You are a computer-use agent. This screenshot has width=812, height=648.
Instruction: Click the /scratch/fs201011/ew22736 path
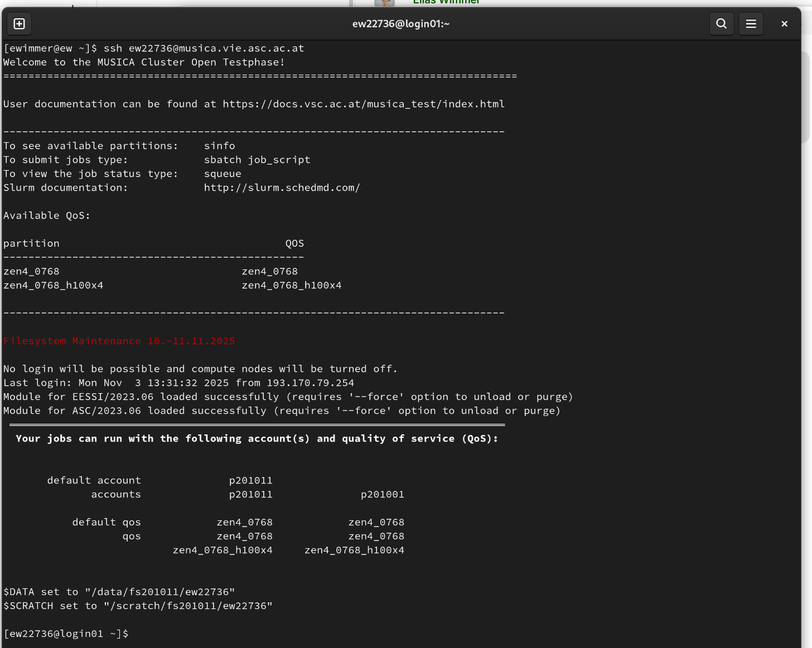tap(188, 606)
